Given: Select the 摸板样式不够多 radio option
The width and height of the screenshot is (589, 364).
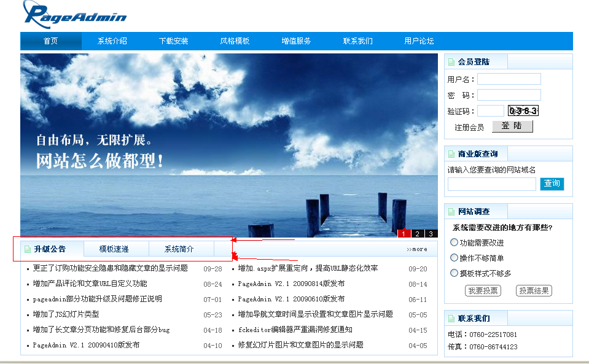Looking at the screenshot, I should click(x=454, y=273).
